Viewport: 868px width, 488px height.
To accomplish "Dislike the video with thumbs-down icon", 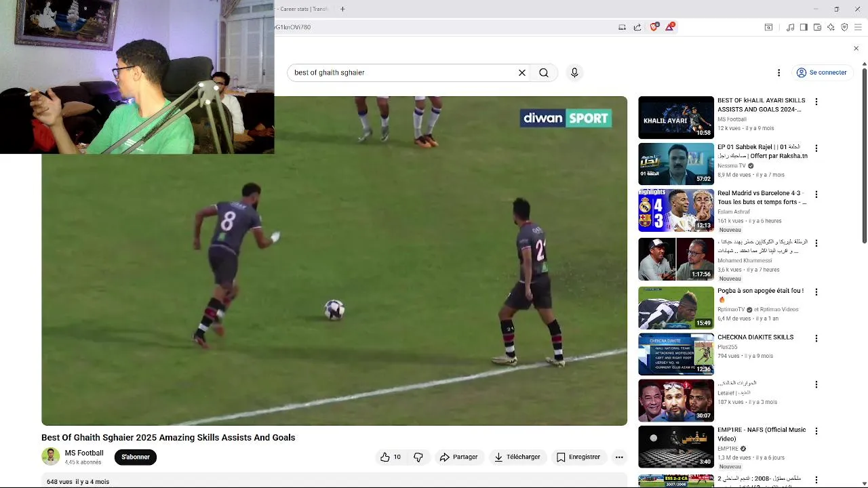I will pos(418,457).
